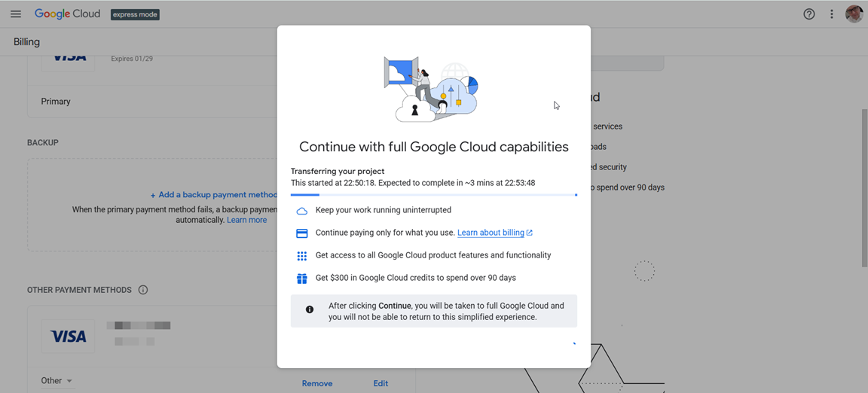The width and height of the screenshot is (868, 393).
Task: Click the grid icon beside Get access to all products
Action: point(301,256)
